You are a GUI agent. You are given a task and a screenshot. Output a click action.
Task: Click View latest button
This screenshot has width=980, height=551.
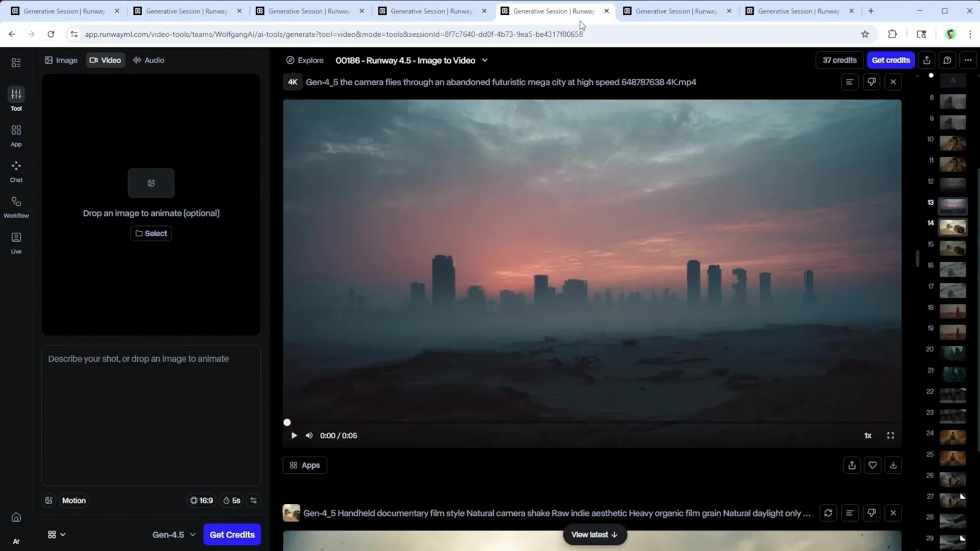(595, 534)
